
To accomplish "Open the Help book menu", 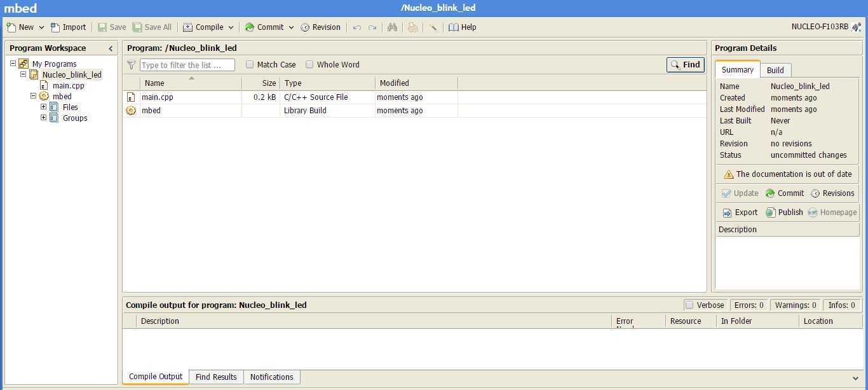I will [462, 27].
